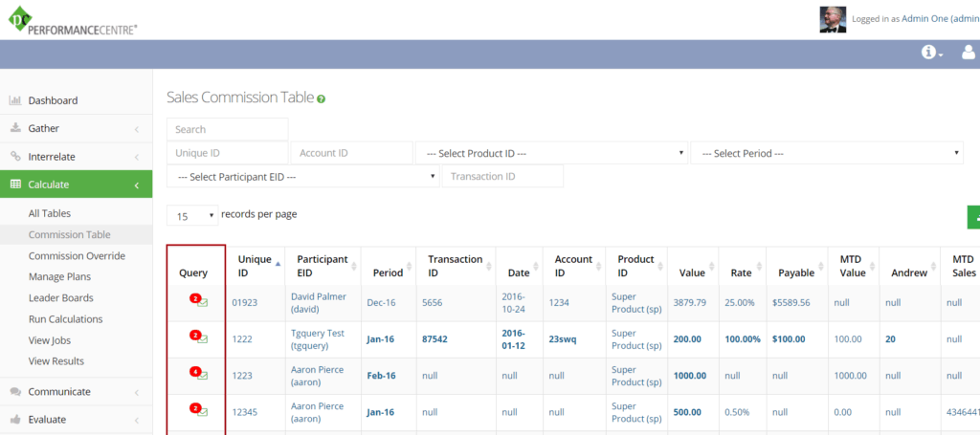Open query messages for Unique ID 12345
Screen dimensions: 980x435
click(x=199, y=411)
